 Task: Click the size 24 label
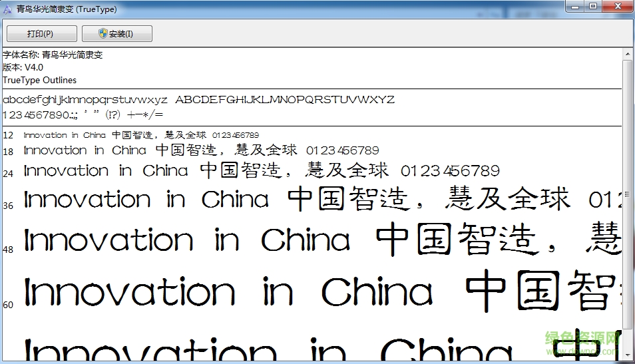click(x=8, y=174)
